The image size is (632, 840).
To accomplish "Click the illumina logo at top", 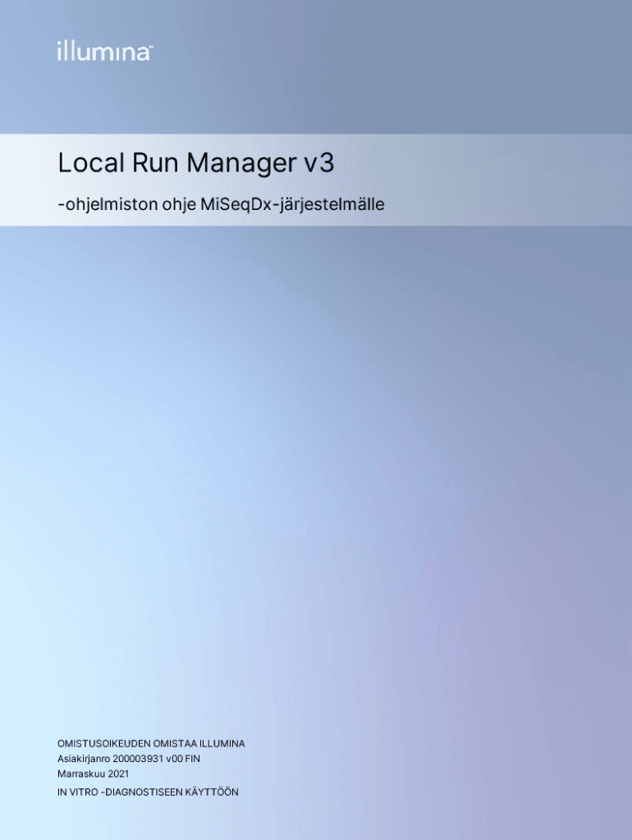I will pyautogui.click(x=104, y=52).
